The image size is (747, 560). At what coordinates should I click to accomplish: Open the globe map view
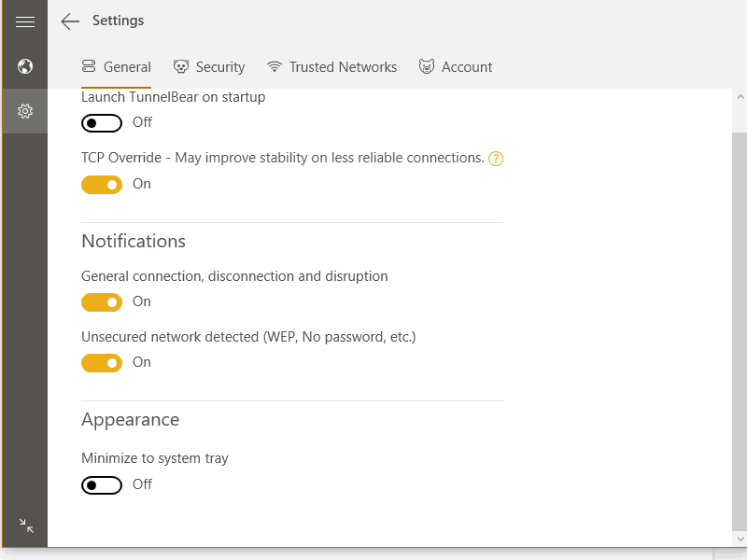(25, 66)
